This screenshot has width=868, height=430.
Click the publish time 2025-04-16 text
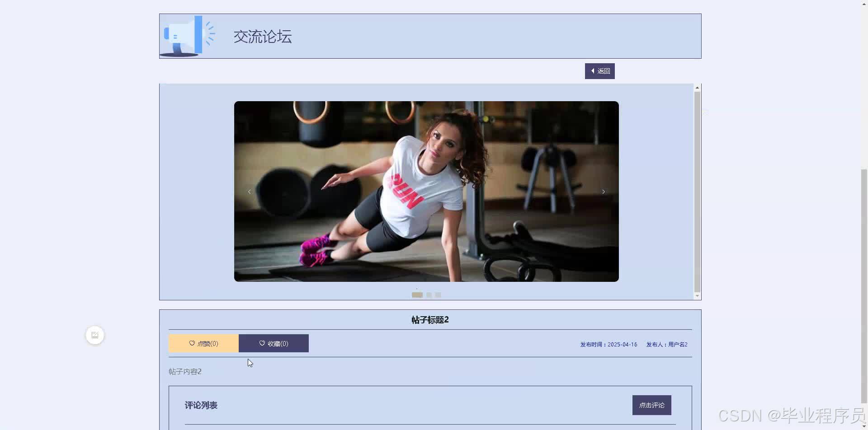point(609,345)
